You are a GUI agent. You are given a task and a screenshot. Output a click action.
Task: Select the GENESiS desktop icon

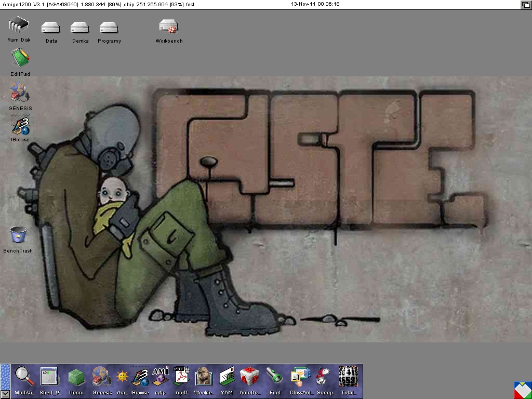tap(20, 92)
